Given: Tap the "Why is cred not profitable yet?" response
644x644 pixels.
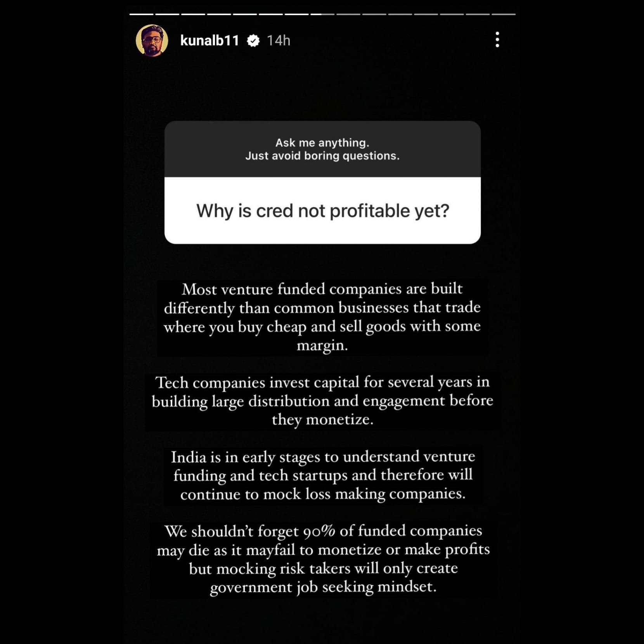Looking at the screenshot, I should 322,211.
